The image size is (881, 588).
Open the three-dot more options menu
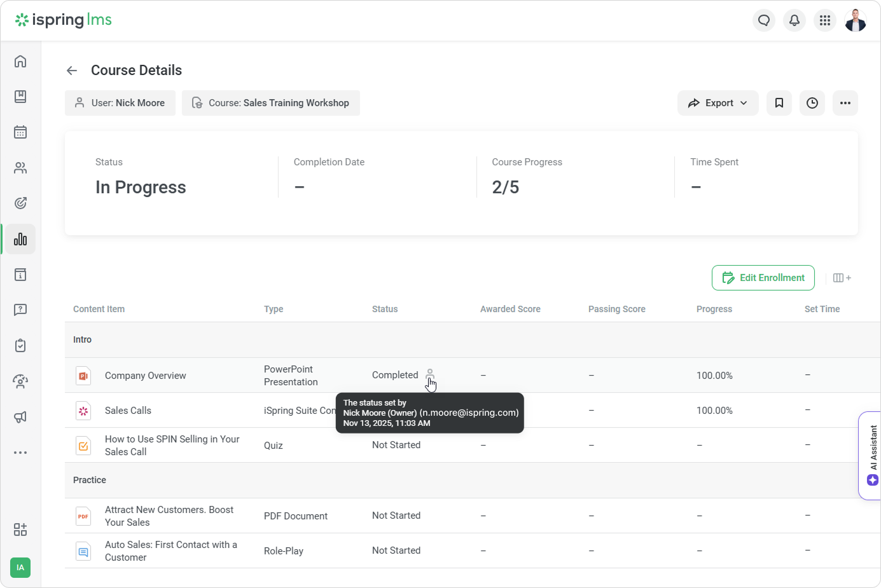[x=845, y=103]
